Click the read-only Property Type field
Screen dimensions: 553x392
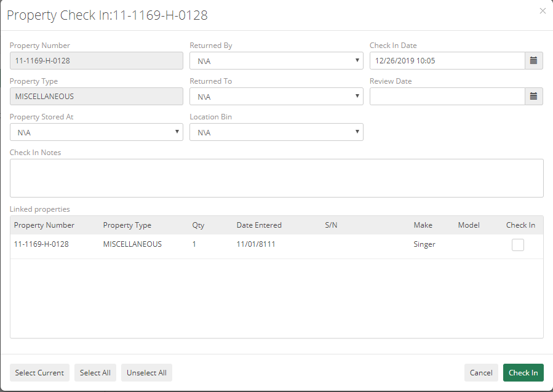[x=97, y=97]
